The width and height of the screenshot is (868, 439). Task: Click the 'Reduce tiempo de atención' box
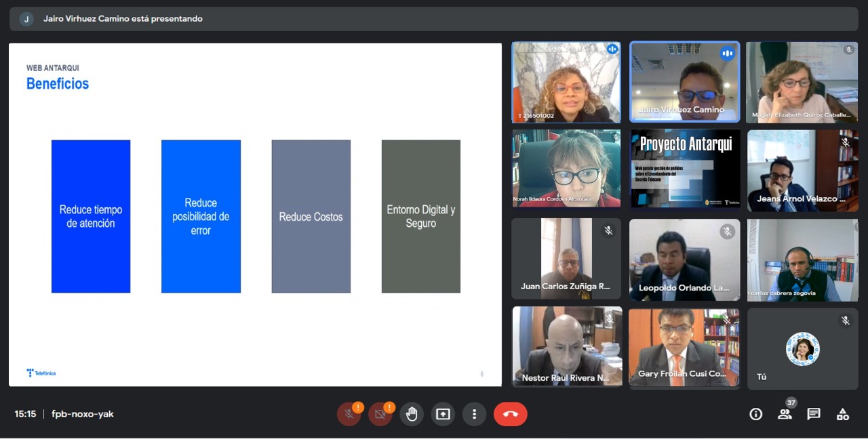click(x=91, y=216)
